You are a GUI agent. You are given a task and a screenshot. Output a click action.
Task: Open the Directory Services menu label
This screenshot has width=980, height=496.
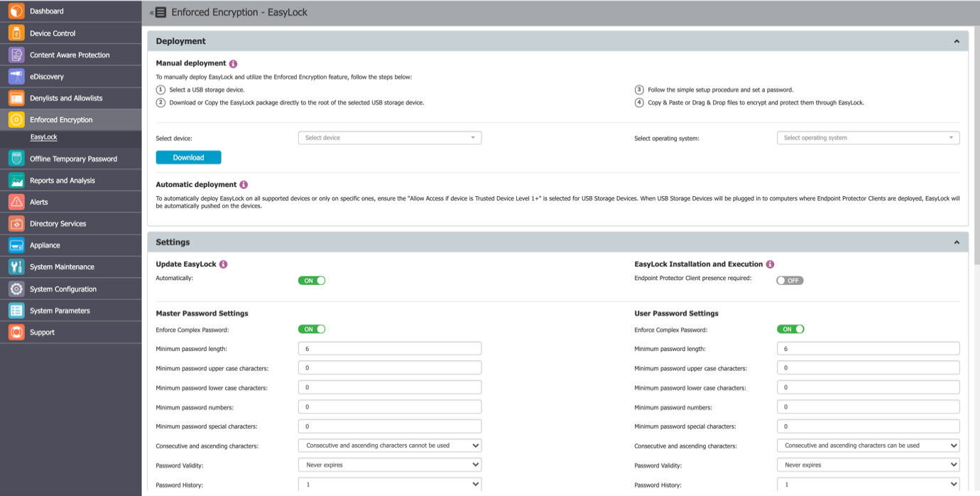(58, 224)
